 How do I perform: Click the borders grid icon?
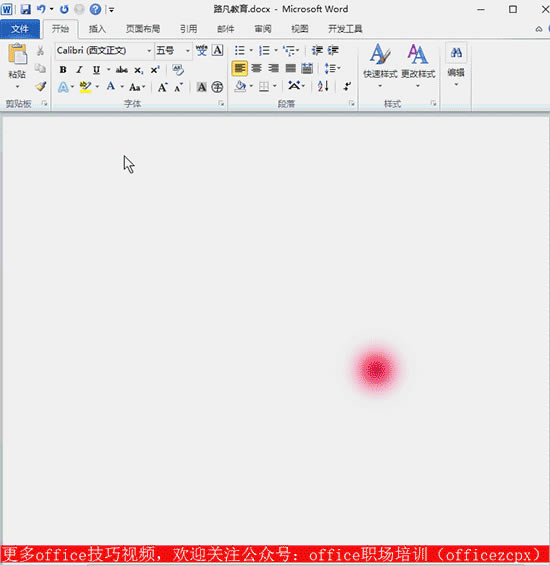click(264, 86)
